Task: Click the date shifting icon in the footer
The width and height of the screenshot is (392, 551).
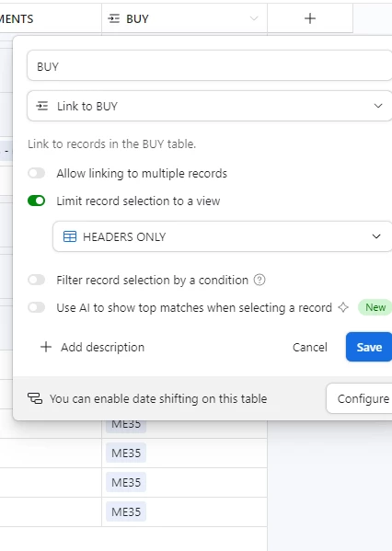Action: (x=35, y=398)
